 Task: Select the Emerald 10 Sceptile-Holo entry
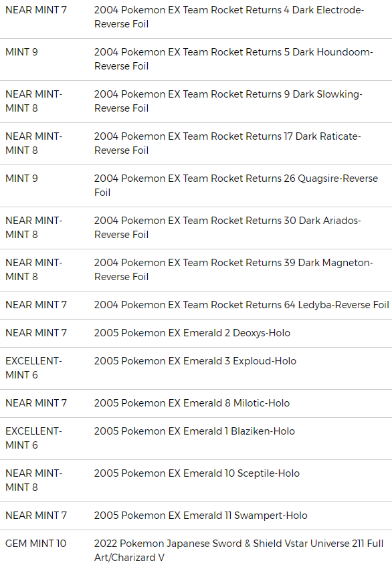click(196, 481)
